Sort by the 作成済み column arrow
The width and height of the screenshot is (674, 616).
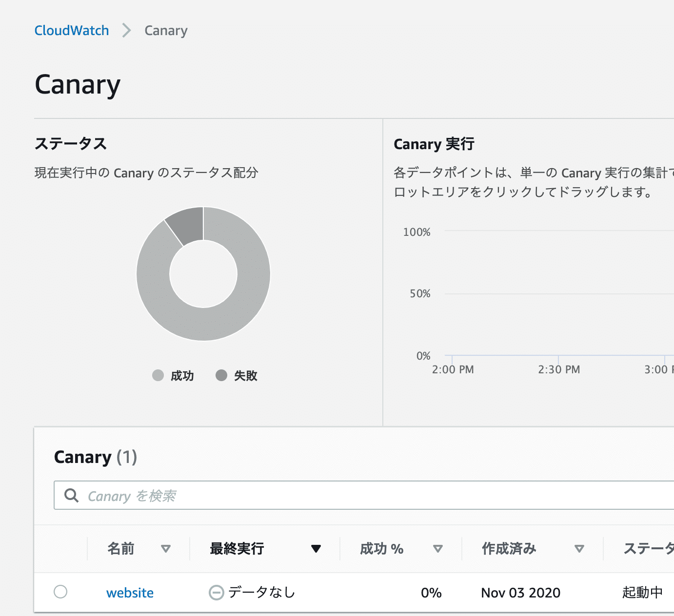(579, 549)
